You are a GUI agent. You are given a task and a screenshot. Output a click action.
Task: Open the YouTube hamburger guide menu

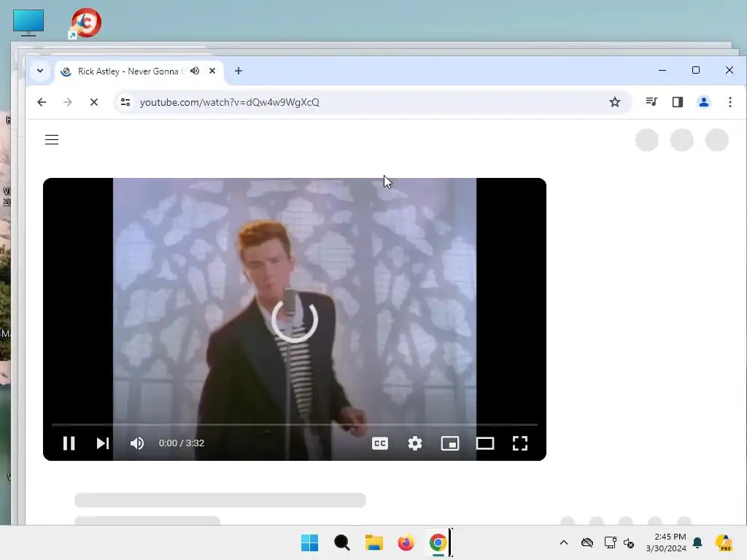(52, 139)
